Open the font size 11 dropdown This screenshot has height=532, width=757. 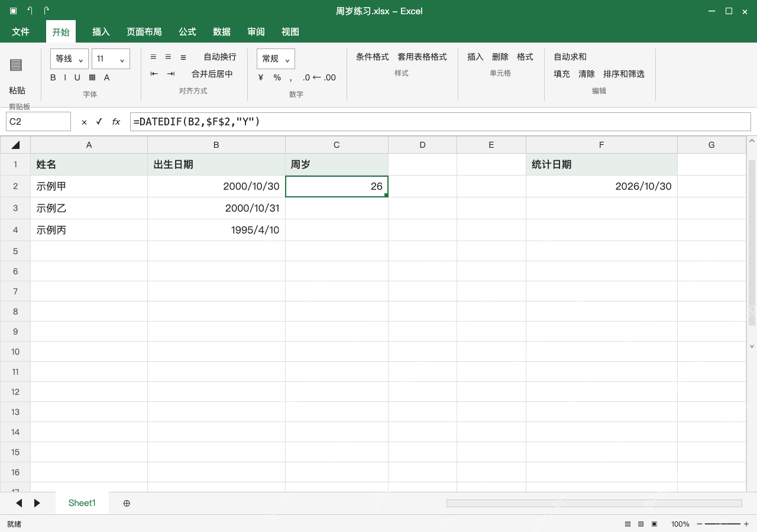pos(111,59)
